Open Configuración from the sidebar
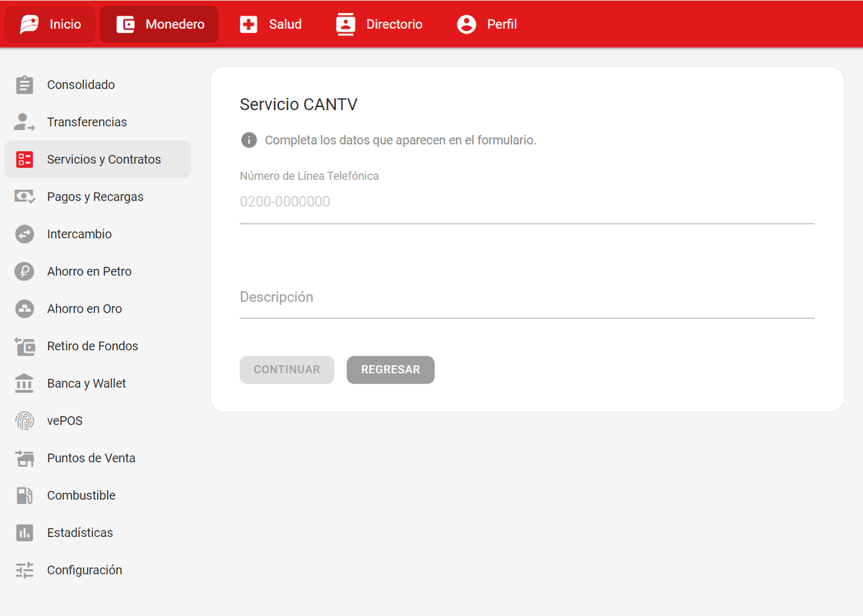This screenshot has width=863, height=616. point(98,571)
